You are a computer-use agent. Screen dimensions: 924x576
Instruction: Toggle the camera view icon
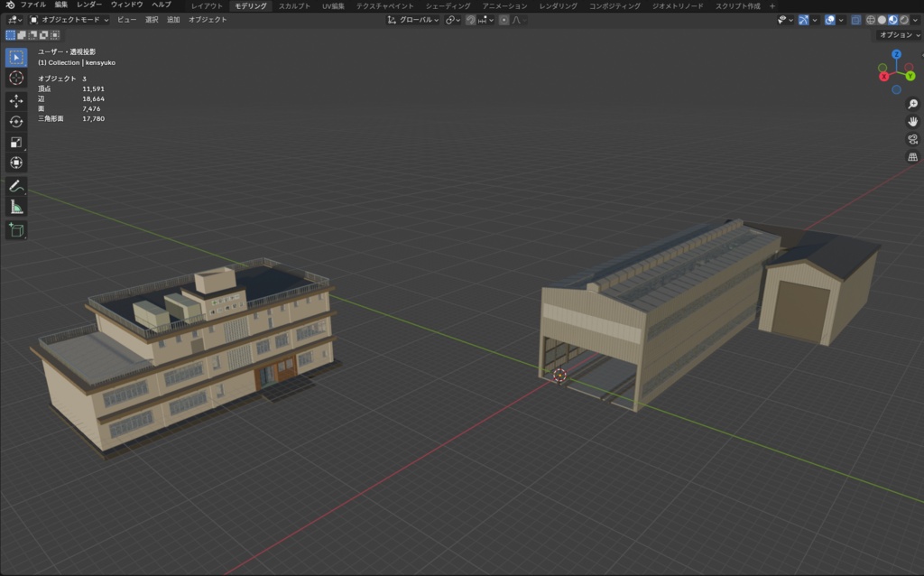913,139
